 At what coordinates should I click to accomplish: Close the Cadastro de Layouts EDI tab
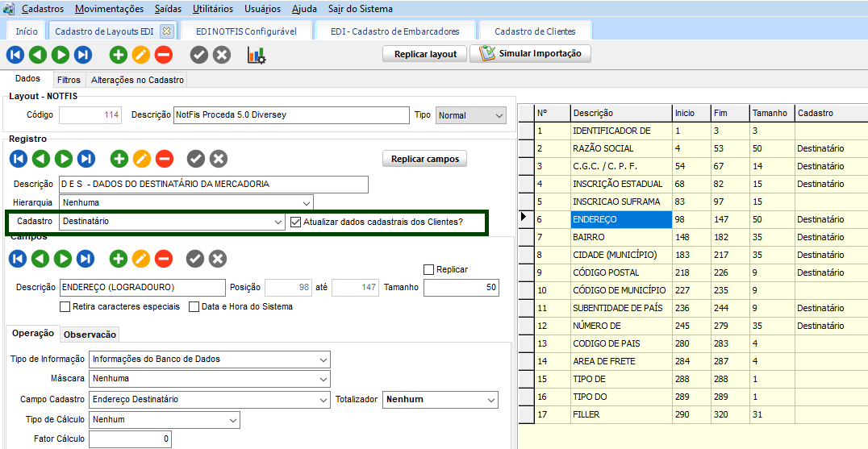click(166, 31)
